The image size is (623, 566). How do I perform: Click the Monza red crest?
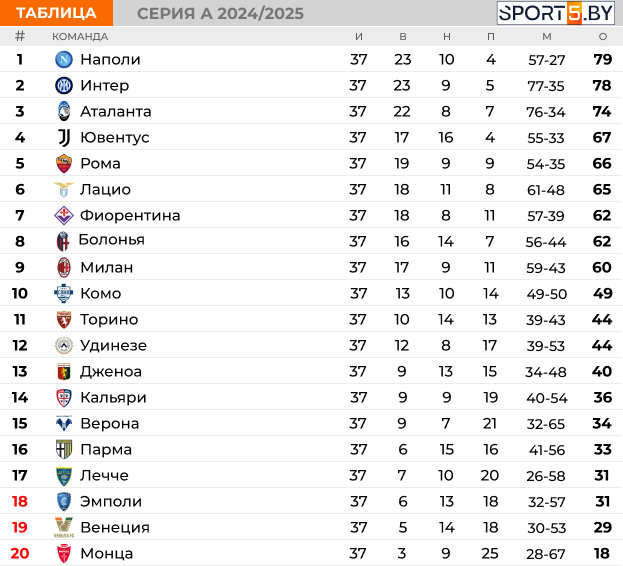pos(64,553)
